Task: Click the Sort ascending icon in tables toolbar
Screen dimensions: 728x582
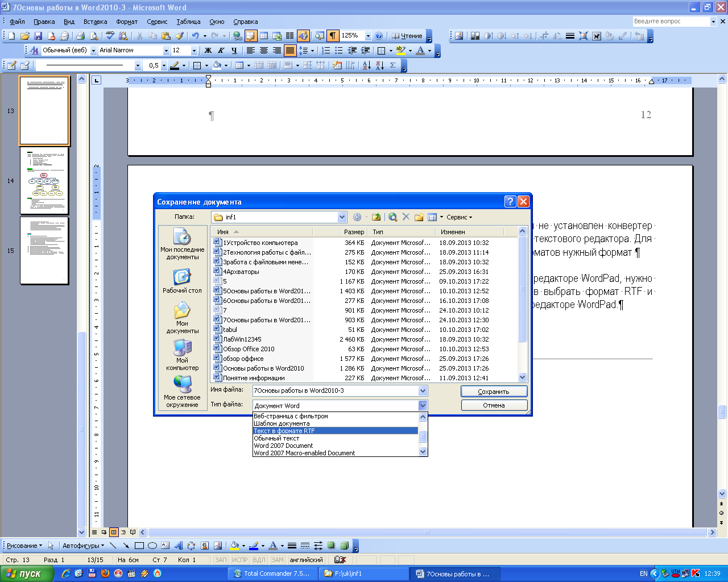Action: click(x=366, y=65)
